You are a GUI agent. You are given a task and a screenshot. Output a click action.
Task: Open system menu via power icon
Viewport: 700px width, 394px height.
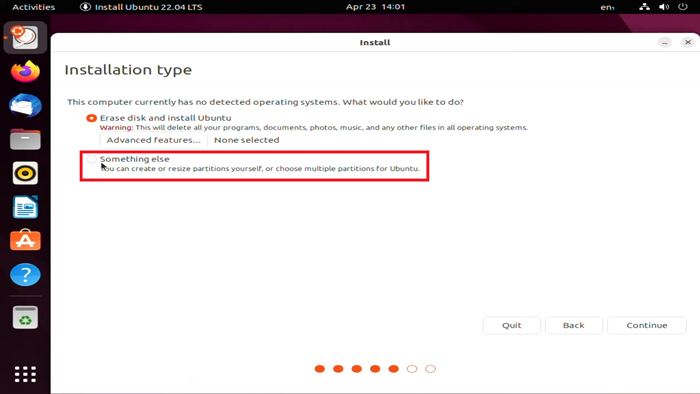pos(683,7)
